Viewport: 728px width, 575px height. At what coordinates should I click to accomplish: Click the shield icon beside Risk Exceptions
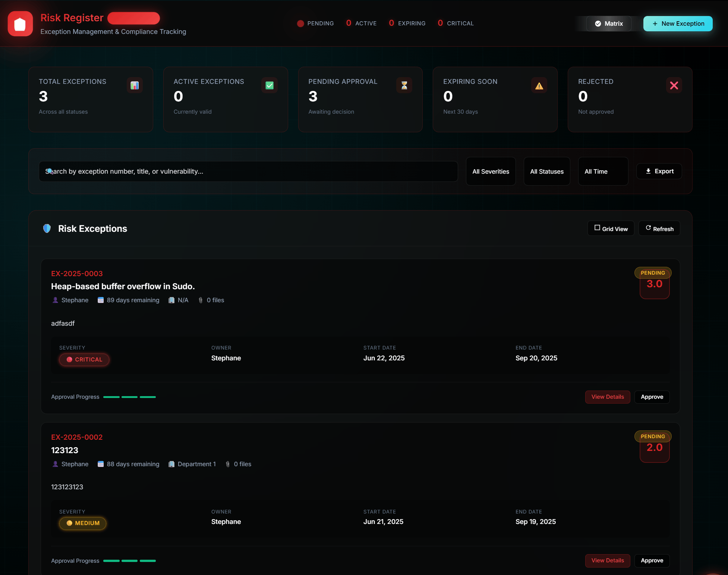47,228
